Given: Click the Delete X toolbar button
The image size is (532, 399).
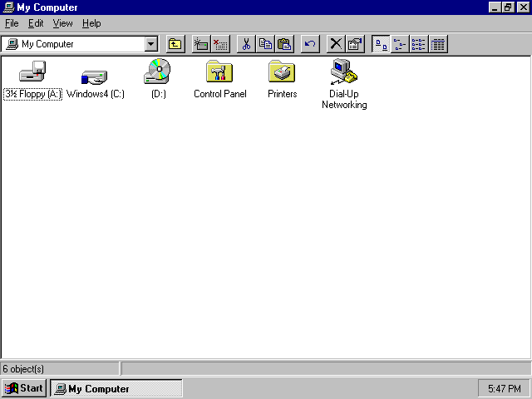Looking at the screenshot, I should pos(336,44).
